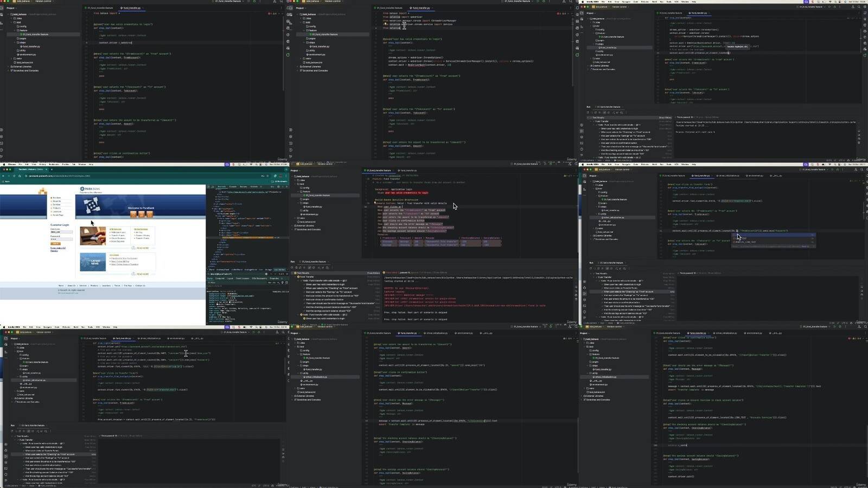Click Chrome's back arrow button
This screenshot has height=488, width=868.
[3, 176]
